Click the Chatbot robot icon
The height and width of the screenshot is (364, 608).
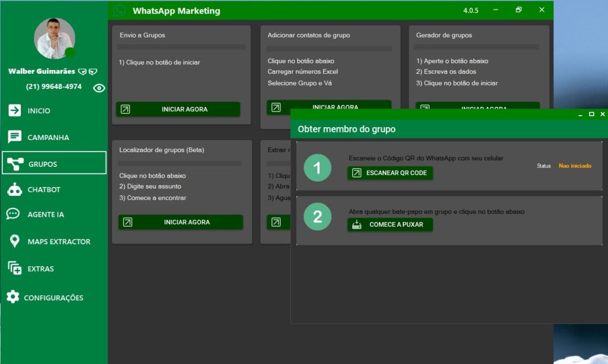coord(14,189)
